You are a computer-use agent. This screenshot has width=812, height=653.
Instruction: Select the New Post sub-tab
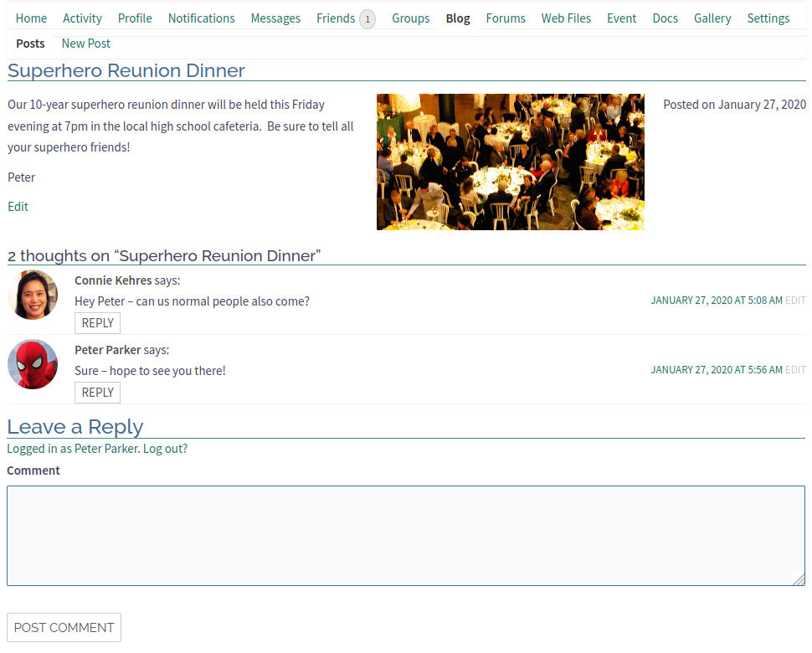[85, 44]
